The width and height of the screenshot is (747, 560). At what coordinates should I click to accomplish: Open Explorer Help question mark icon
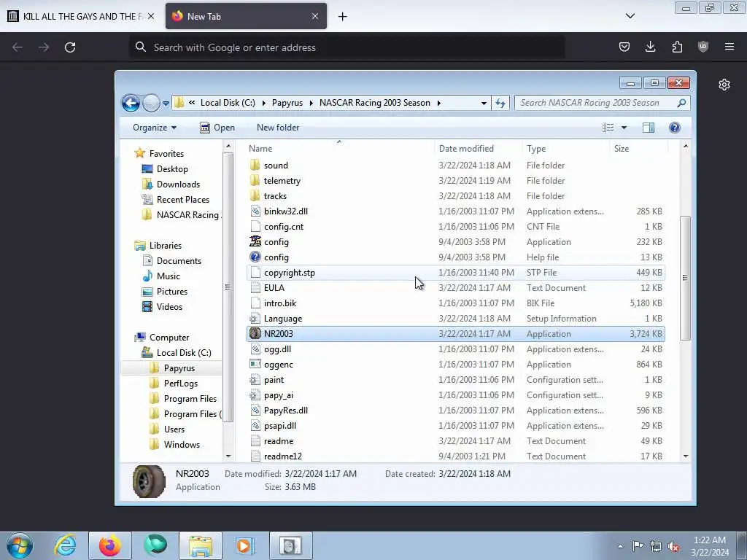(674, 128)
